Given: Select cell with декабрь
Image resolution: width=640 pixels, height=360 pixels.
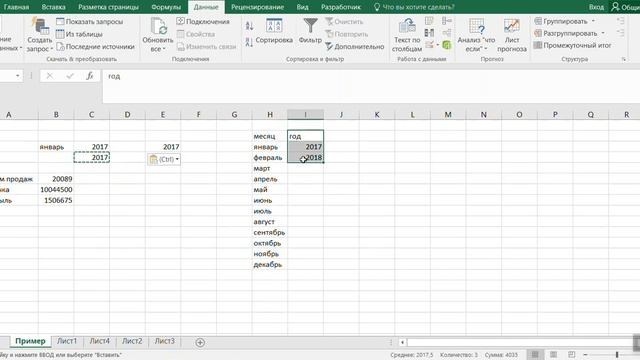Looking at the screenshot, I should click(x=270, y=264).
